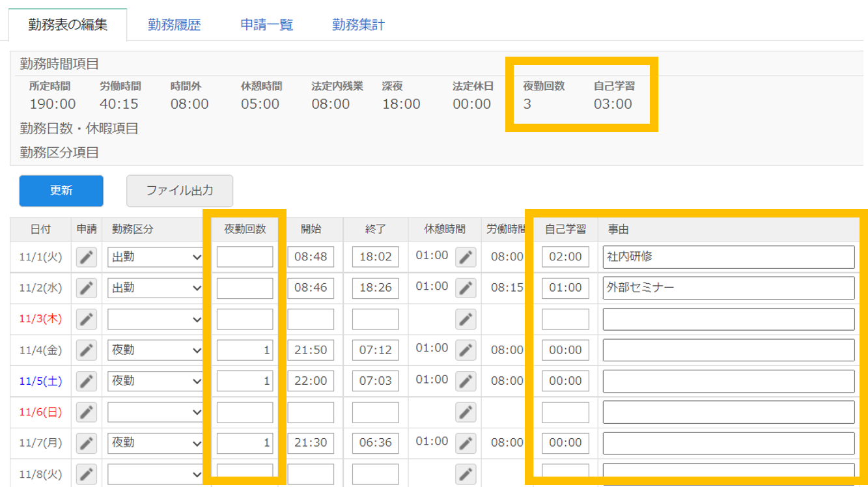Expand the 勤務日数・休暇項目 section
The width and height of the screenshot is (868, 487).
point(79,128)
